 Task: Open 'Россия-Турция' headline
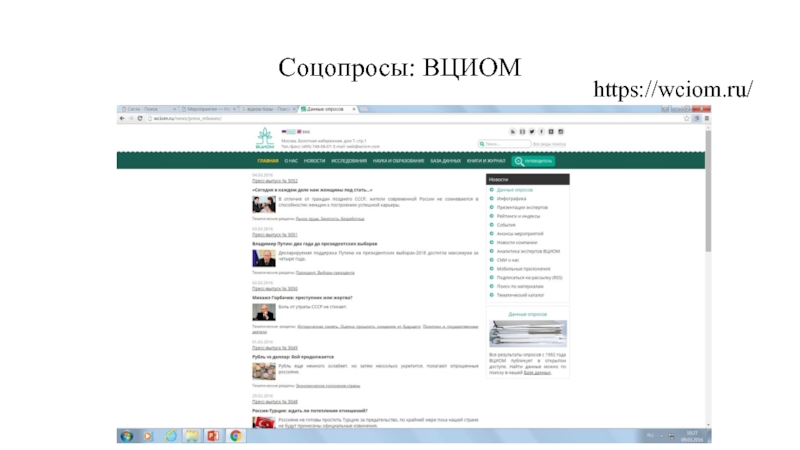(x=310, y=411)
